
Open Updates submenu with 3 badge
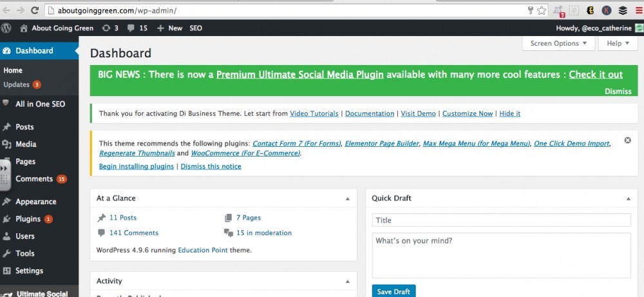[23, 84]
